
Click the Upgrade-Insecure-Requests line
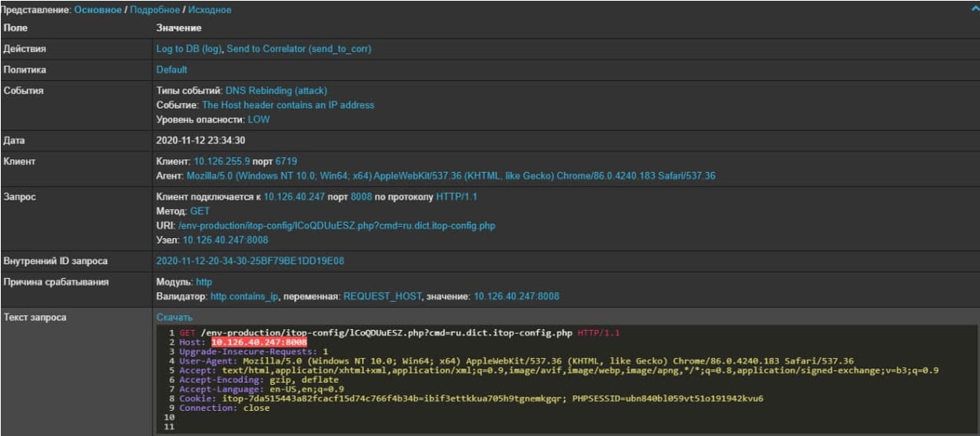coord(253,352)
